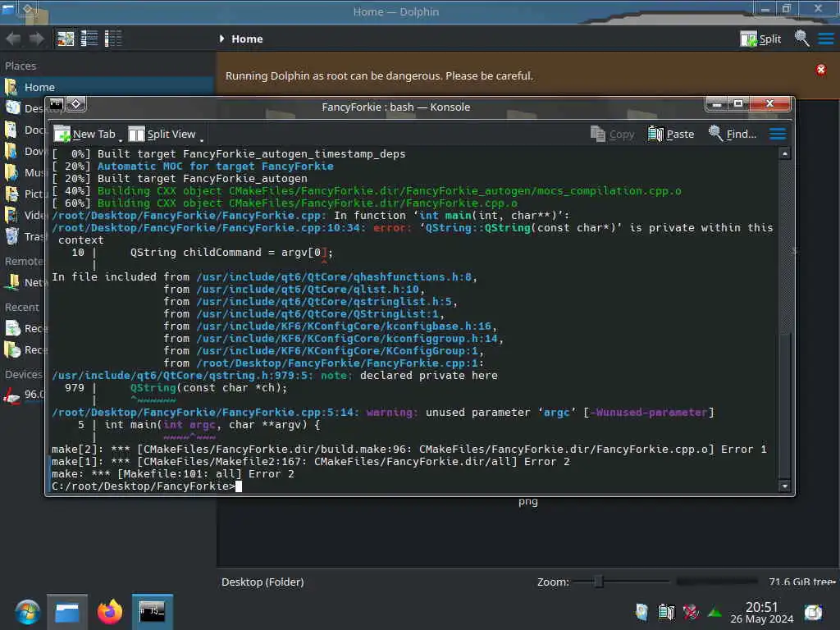
Task: Switch Dolphin to compact view mode
Action: pyautogui.click(x=89, y=39)
